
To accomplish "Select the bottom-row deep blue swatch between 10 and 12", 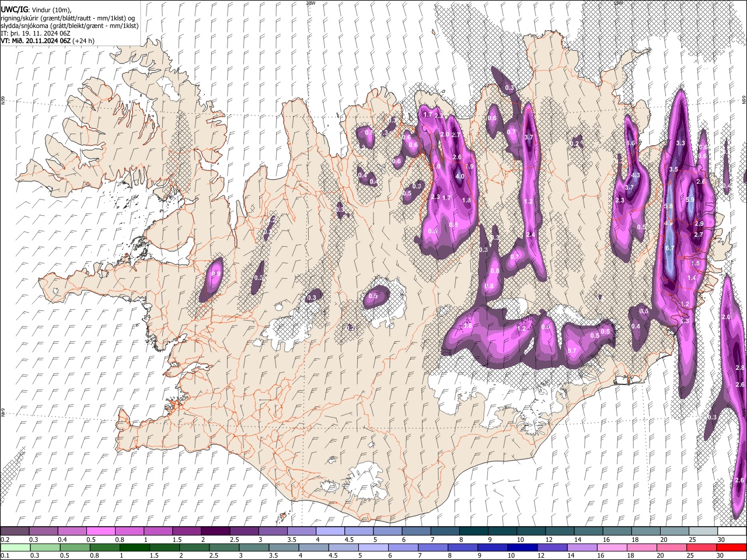I will tap(522, 548).
